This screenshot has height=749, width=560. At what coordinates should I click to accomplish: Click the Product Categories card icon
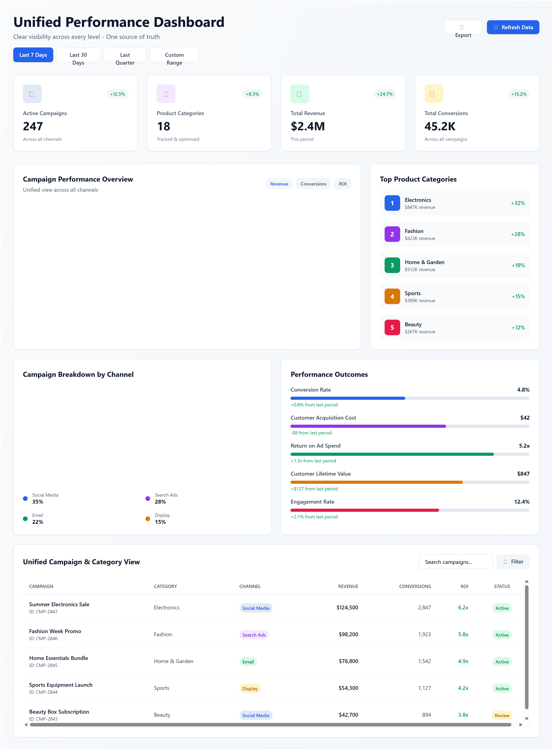coord(166,94)
